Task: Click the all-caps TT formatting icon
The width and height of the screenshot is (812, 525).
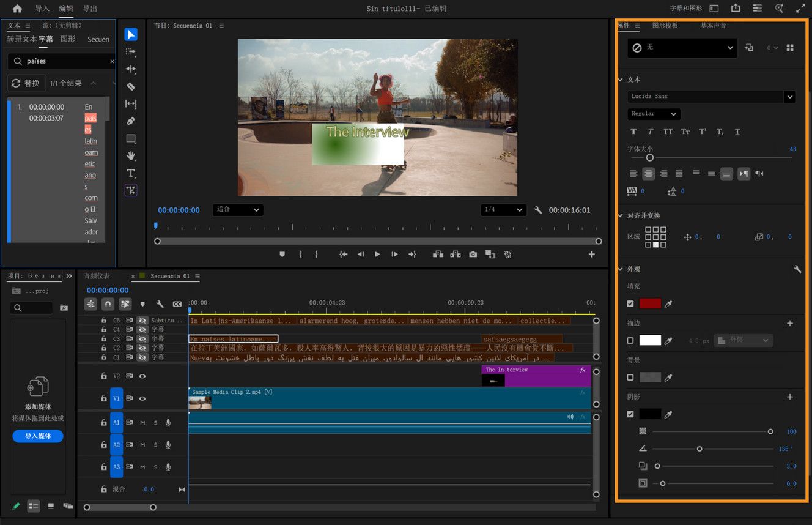Action: (x=668, y=132)
